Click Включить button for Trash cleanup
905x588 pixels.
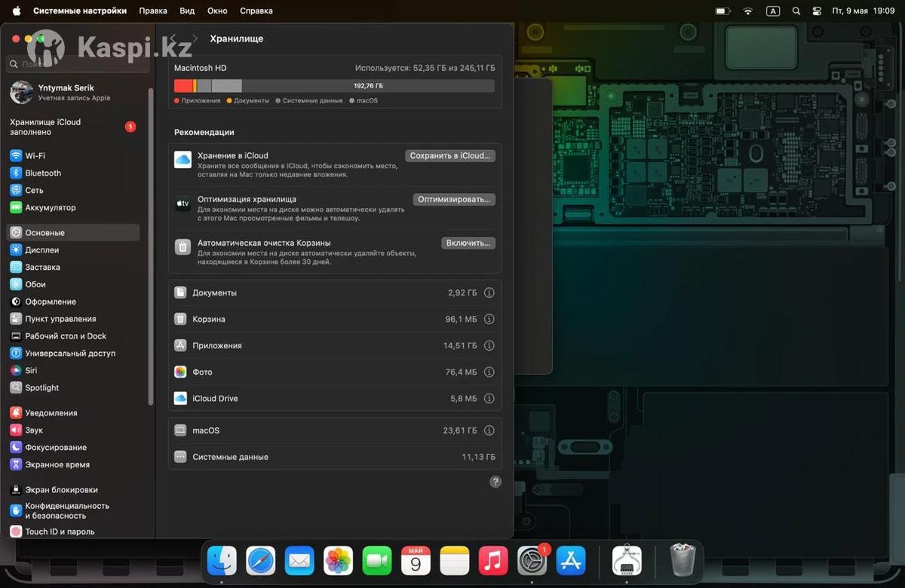pos(468,243)
